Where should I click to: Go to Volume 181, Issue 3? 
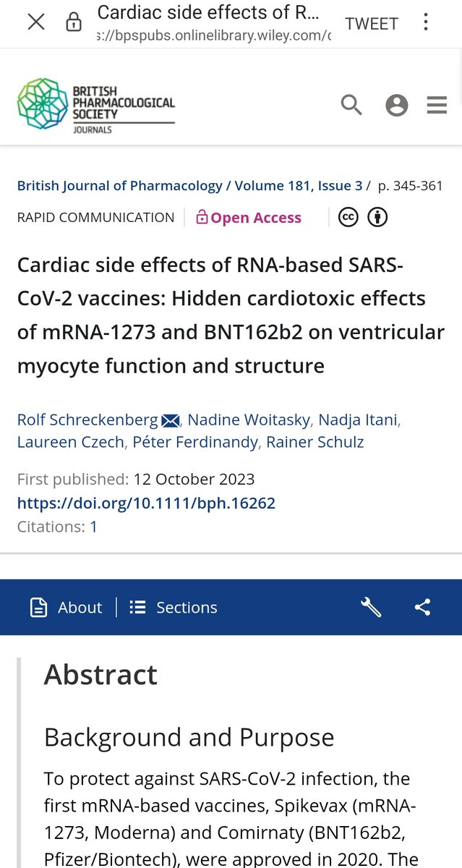(297, 186)
